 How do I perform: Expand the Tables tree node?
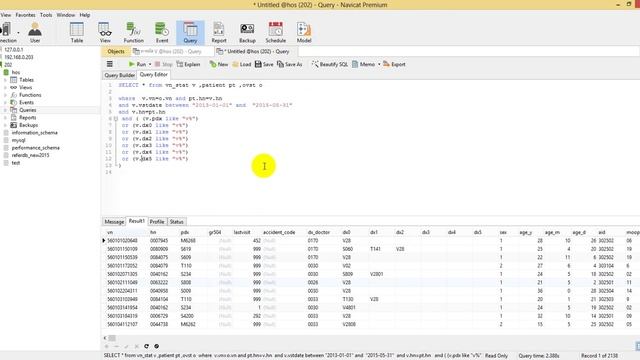6,80
